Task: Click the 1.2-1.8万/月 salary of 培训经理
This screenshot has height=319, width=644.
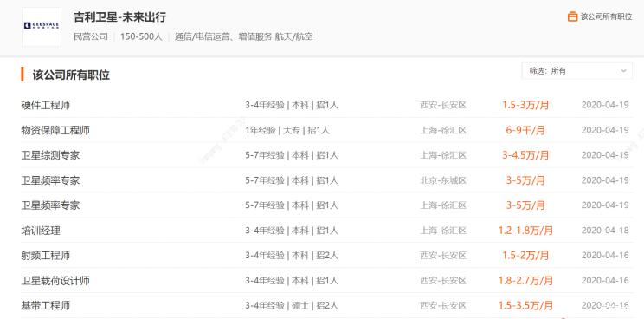Action: click(x=525, y=231)
